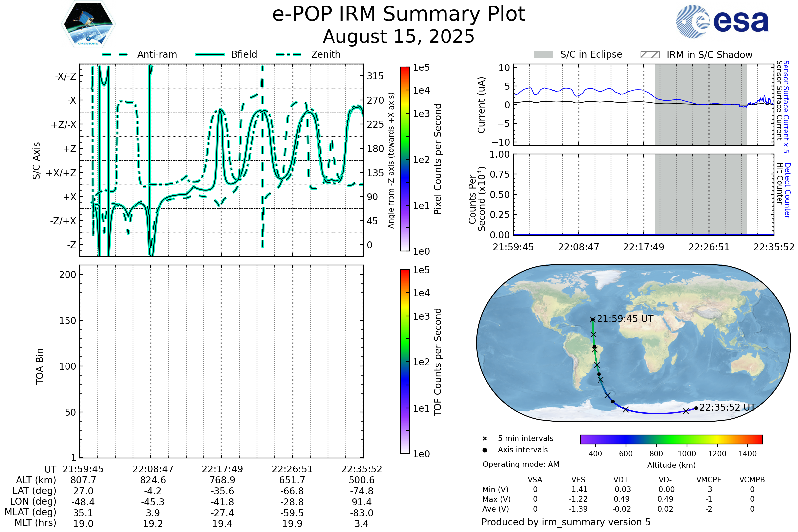The width and height of the screenshot is (798, 532).
Task: Click the VES column header in voltage table
Action: pyautogui.click(x=578, y=480)
